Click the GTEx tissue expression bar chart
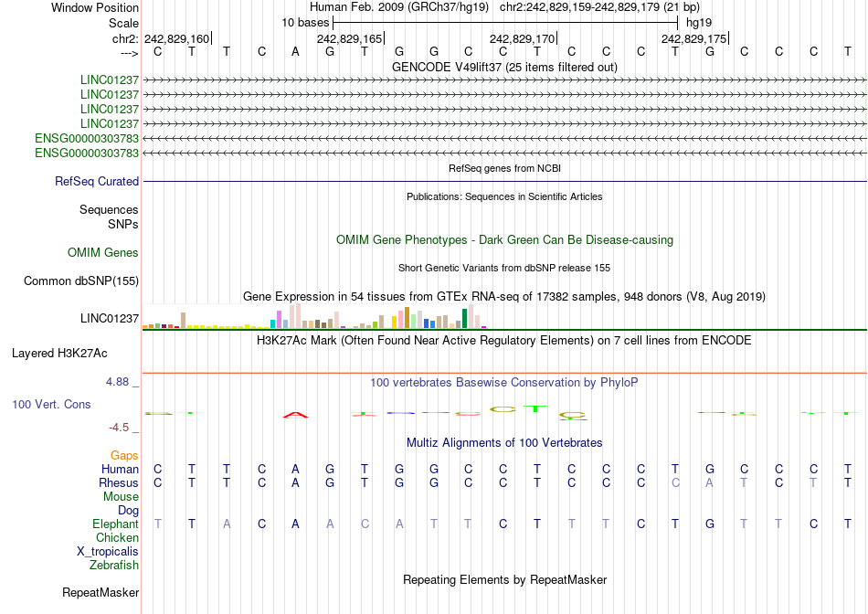868x614 pixels. 315,316
